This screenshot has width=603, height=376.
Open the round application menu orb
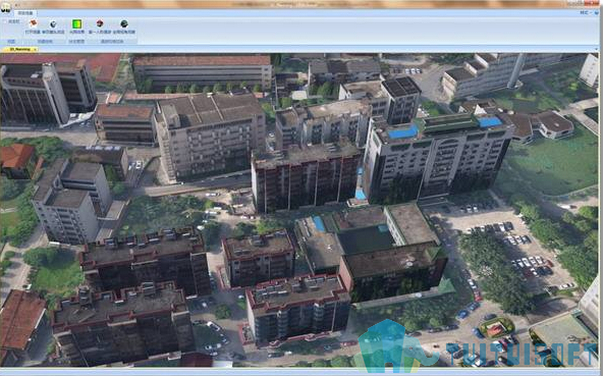coord(5,7)
